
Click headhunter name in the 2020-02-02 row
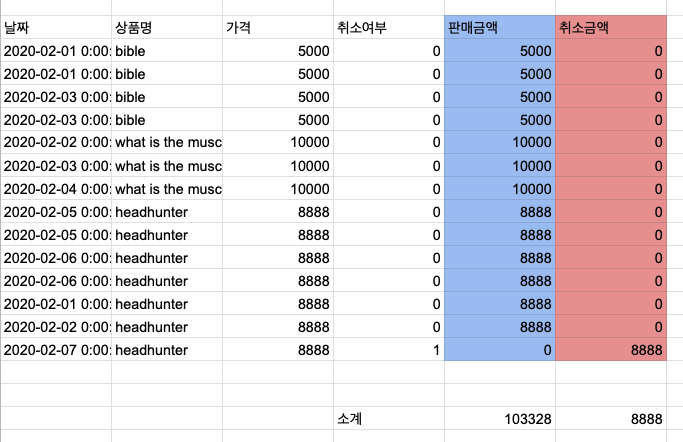[x=167, y=327]
